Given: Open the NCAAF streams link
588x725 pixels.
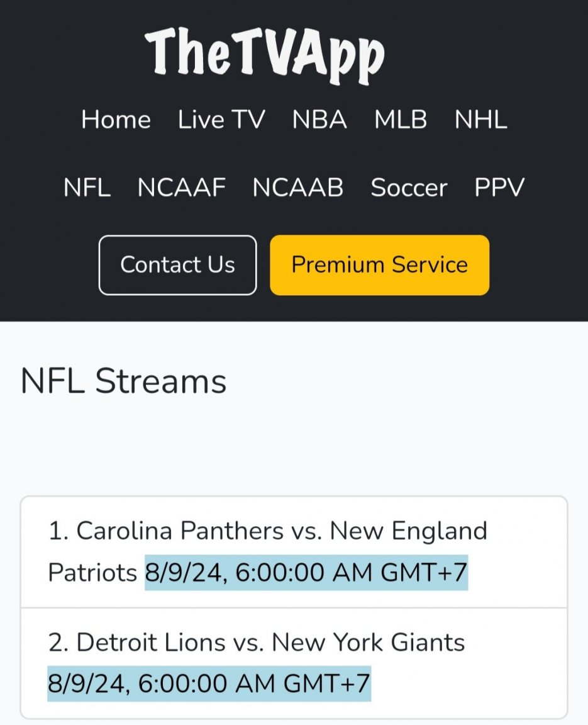Looking at the screenshot, I should coord(182,188).
